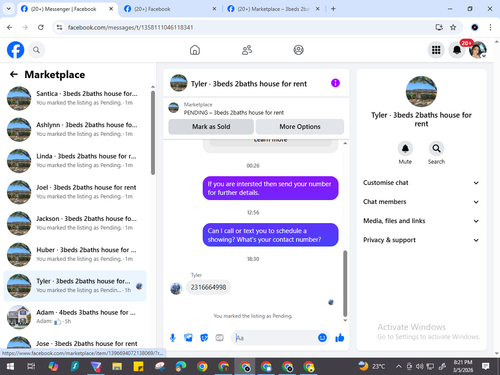
Task: Expand Customise chat section
Action: click(x=421, y=183)
